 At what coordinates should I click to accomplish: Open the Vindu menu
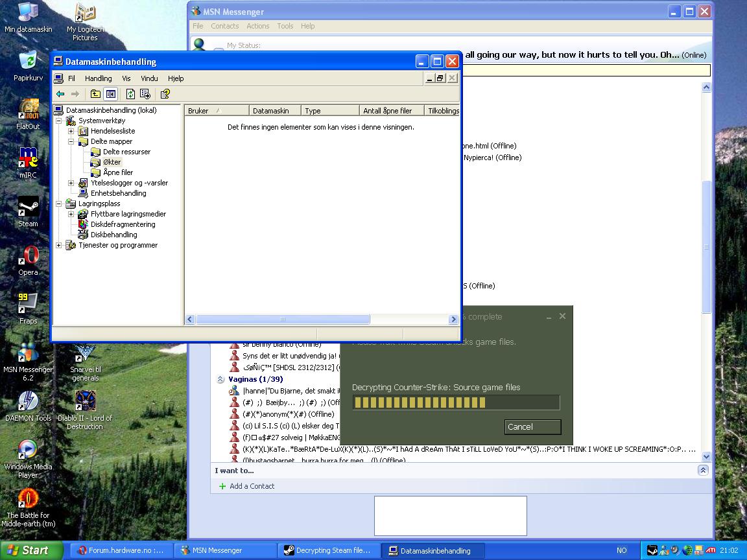149,78
